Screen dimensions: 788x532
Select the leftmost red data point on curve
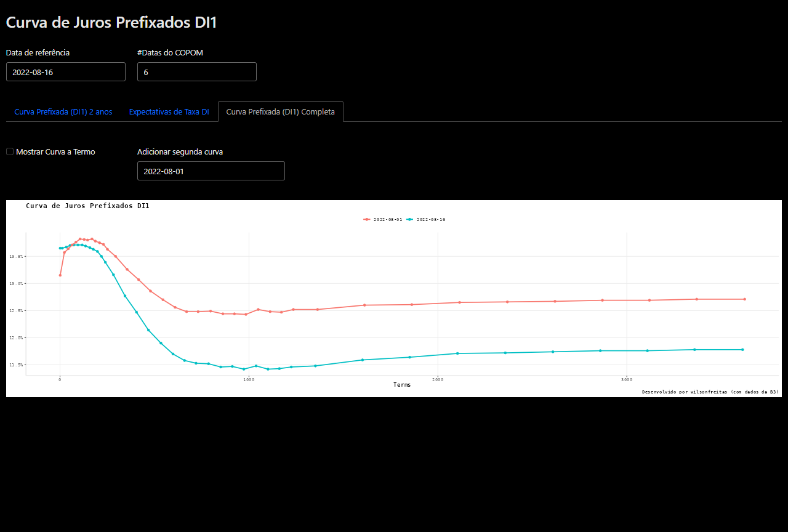pos(60,275)
